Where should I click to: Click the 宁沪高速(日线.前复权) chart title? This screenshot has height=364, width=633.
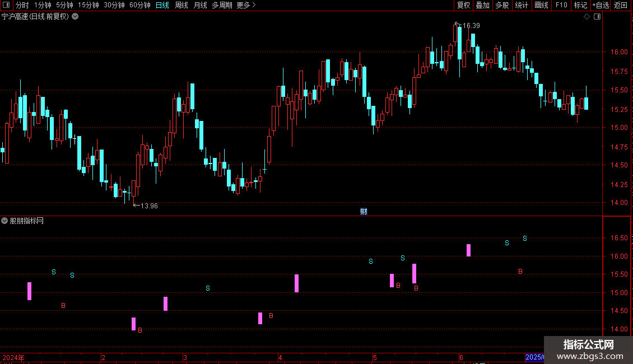coord(35,17)
